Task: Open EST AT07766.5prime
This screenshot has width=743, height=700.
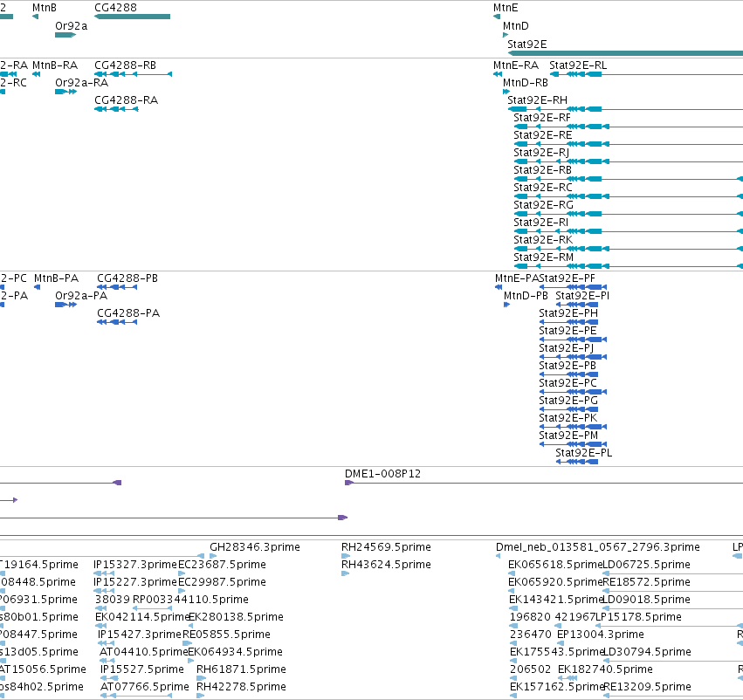Action: click(x=145, y=687)
